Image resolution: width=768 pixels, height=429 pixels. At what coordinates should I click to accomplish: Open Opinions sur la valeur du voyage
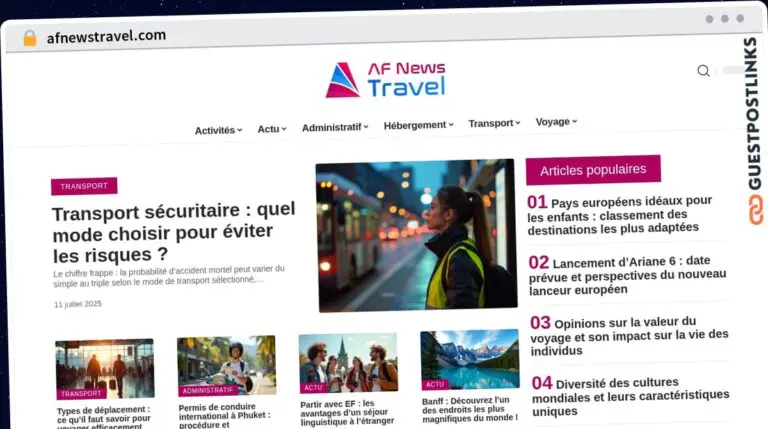click(x=629, y=336)
